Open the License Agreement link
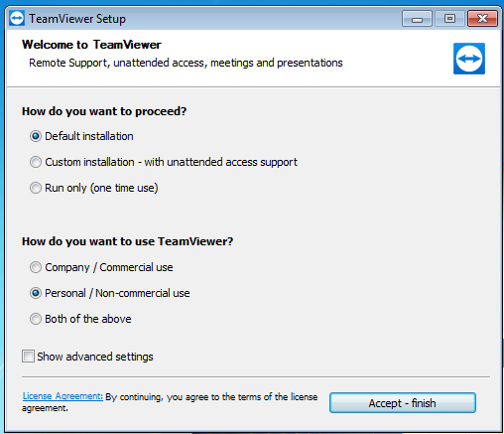 click(63, 396)
